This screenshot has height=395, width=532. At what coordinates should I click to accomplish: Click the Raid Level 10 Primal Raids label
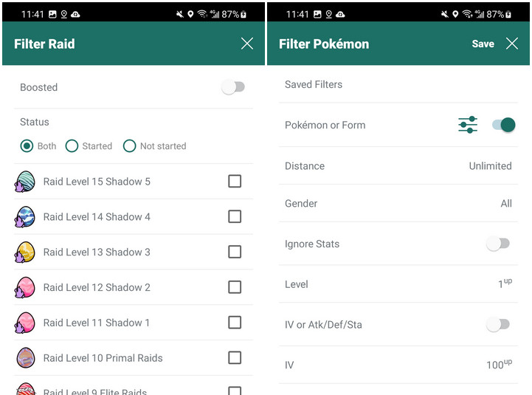(103, 358)
